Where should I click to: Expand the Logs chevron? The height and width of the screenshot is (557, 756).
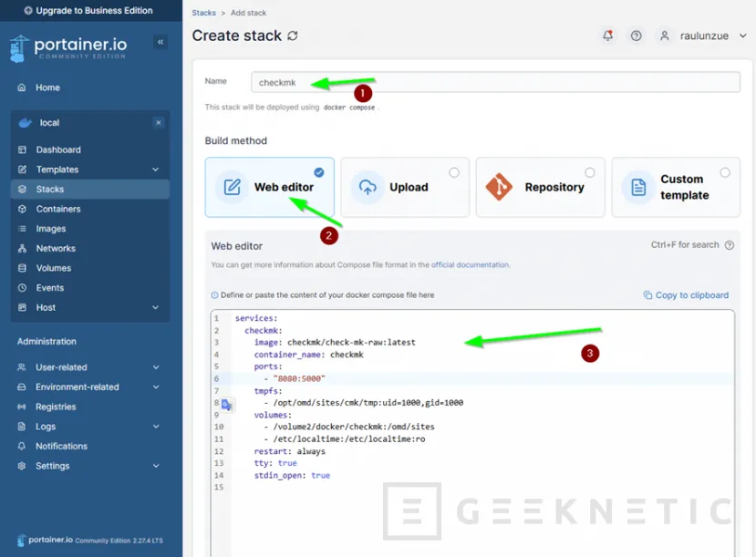[156, 427]
